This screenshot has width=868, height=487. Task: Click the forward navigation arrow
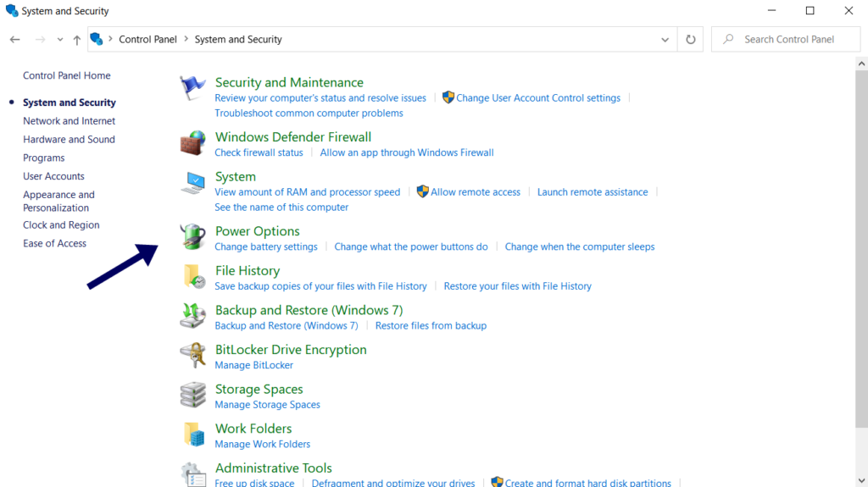pyautogui.click(x=40, y=39)
